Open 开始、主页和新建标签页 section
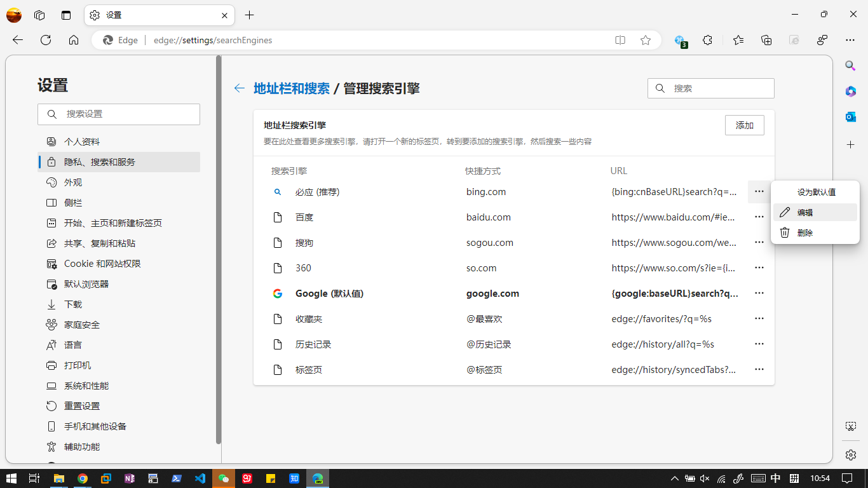The height and width of the screenshot is (488, 868). tap(119, 223)
